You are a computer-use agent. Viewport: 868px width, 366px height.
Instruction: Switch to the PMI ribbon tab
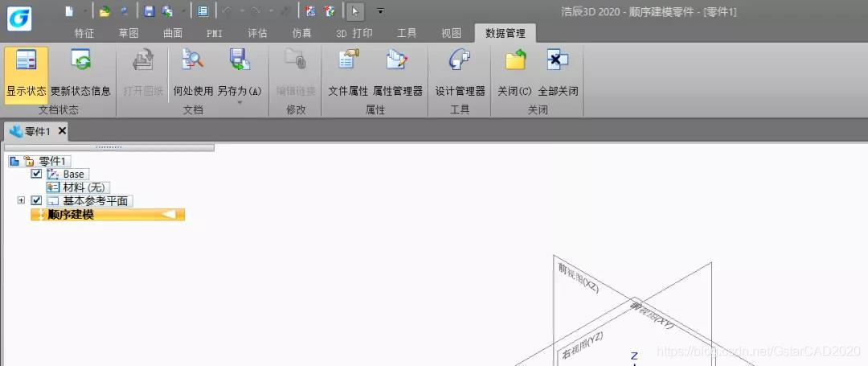pyautogui.click(x=215, y=33)
